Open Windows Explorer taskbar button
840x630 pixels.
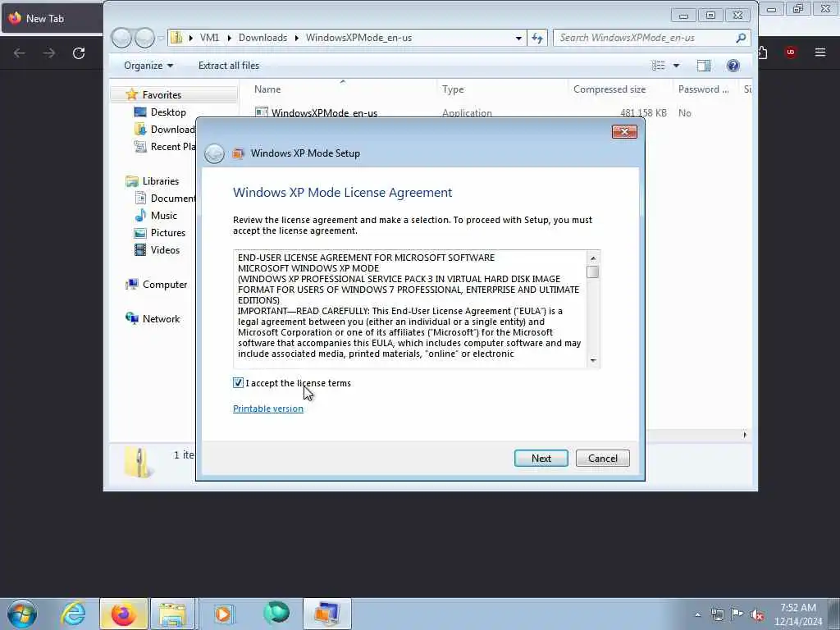tap(172, 614)
